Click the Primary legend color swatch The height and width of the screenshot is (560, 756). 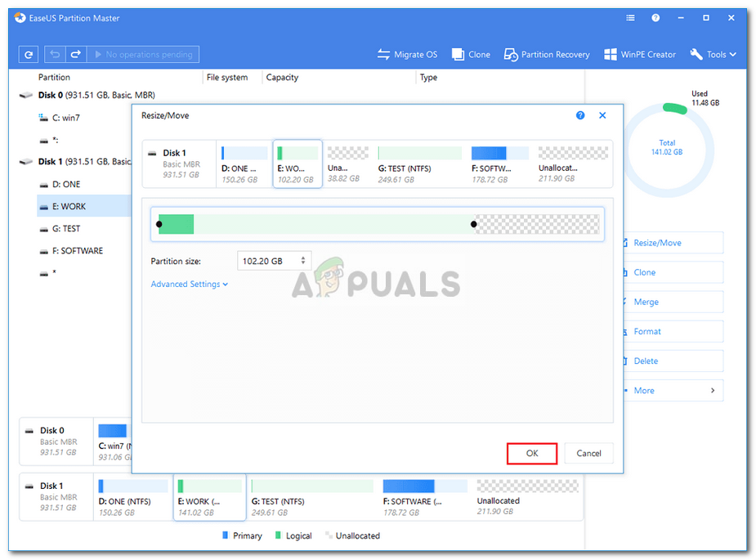[x=225, y=535]
